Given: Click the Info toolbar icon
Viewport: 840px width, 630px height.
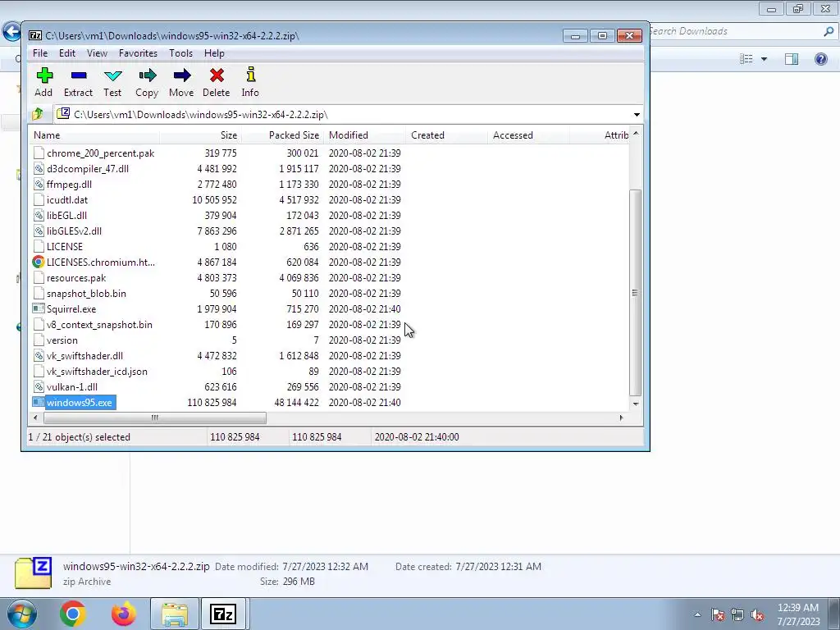Looking at the screenshot, I should coord(250,75).
